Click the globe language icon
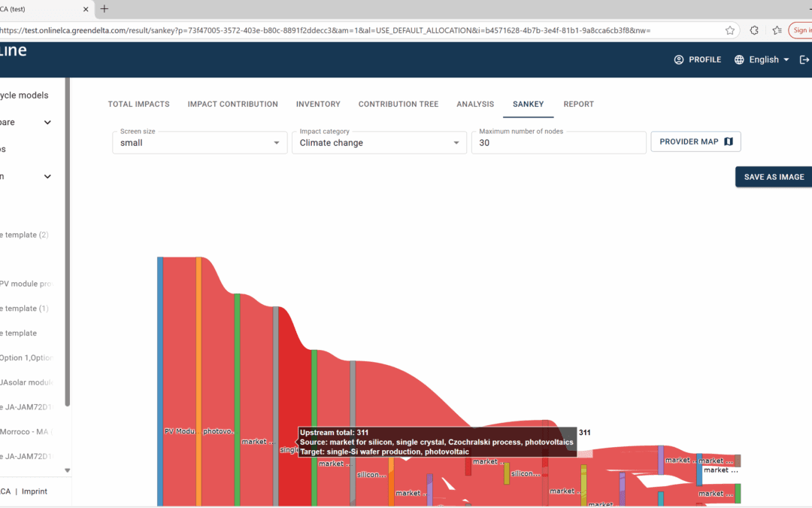 coord(739,59)
